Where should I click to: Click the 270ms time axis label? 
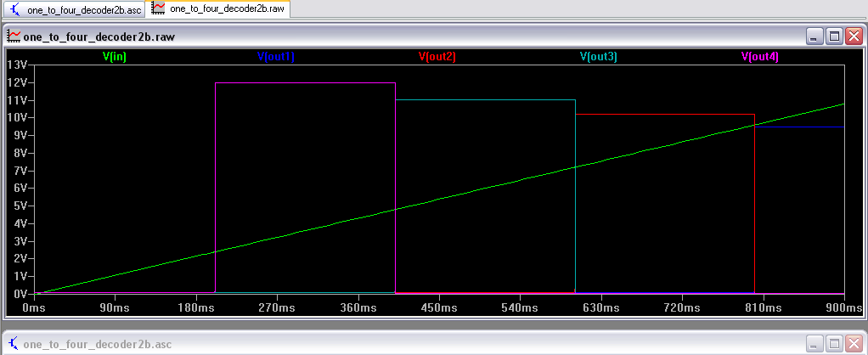pyautogui.click(x=277, y=307)
